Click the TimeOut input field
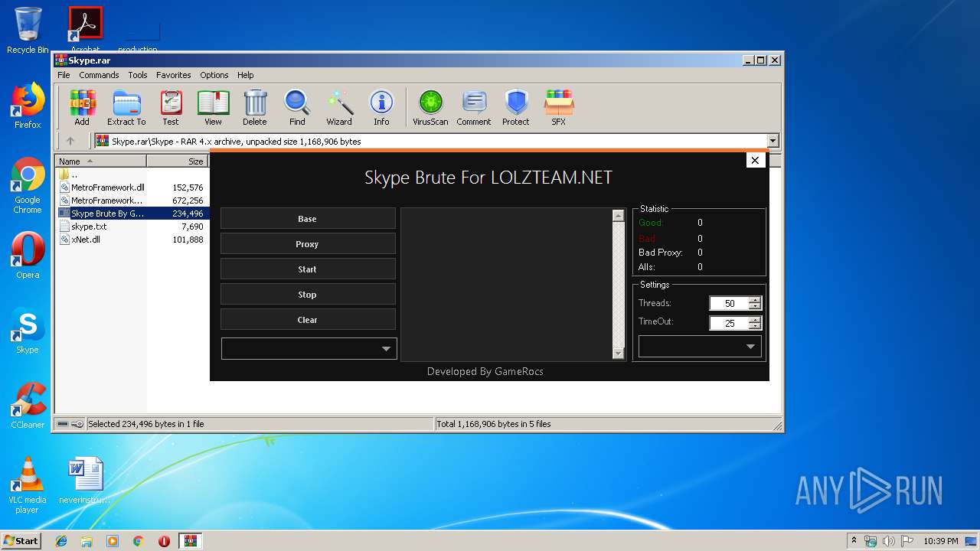The width and height of the screenshot is (980, 551). pyautogui.click(x=730, y=323)
